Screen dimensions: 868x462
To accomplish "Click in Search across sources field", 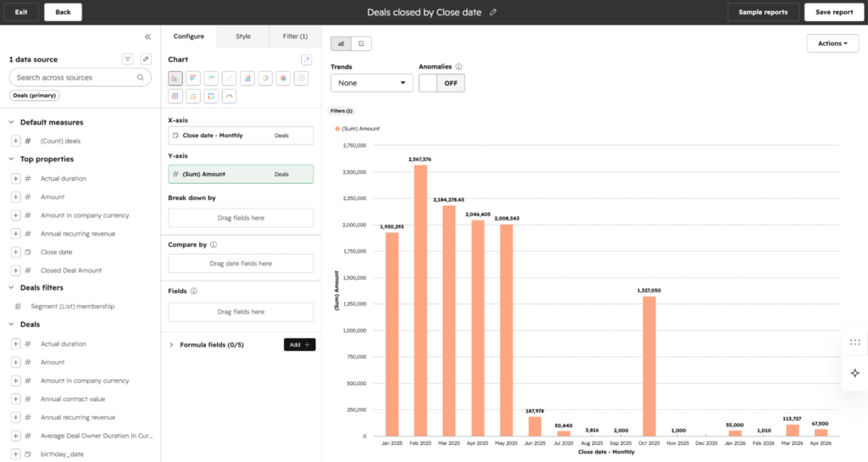I will click(x=81, y=77).
